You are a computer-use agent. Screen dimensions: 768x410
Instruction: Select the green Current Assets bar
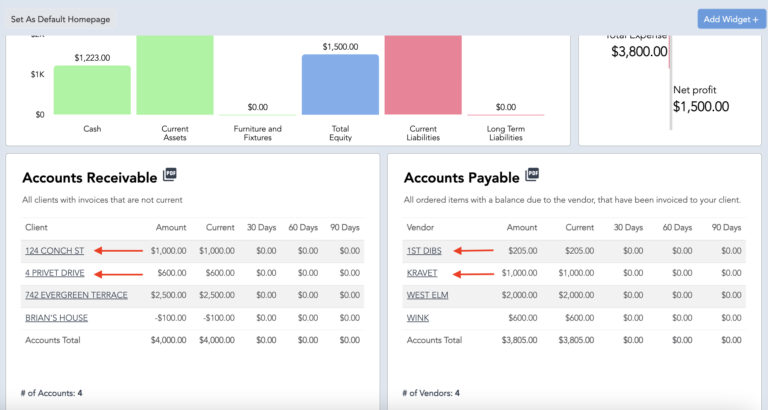174,75
